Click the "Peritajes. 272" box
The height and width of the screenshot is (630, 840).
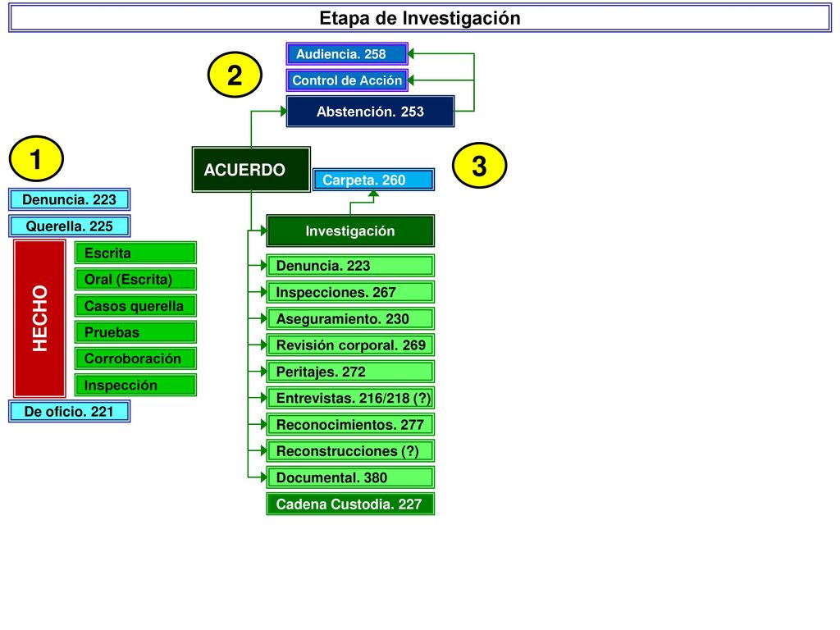(x=350, y=372)
